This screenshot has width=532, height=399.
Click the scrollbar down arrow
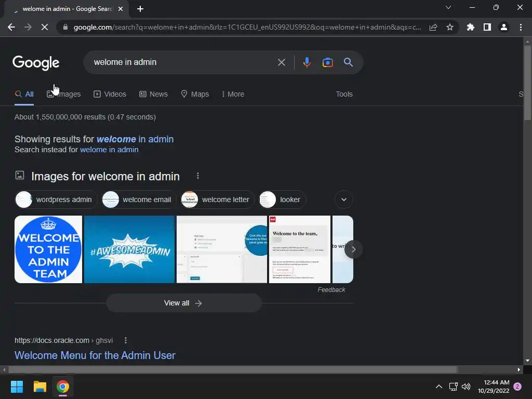point(527,361)
